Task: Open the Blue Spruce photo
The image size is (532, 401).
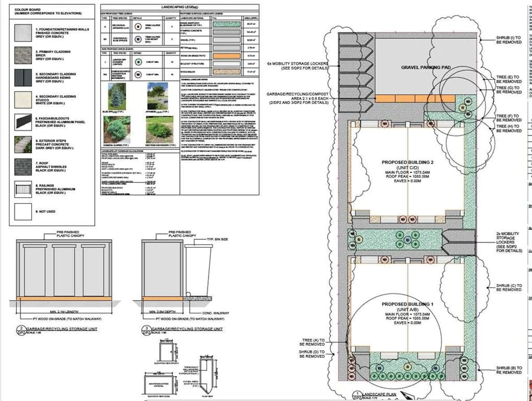Action: (x=117, y=96)
